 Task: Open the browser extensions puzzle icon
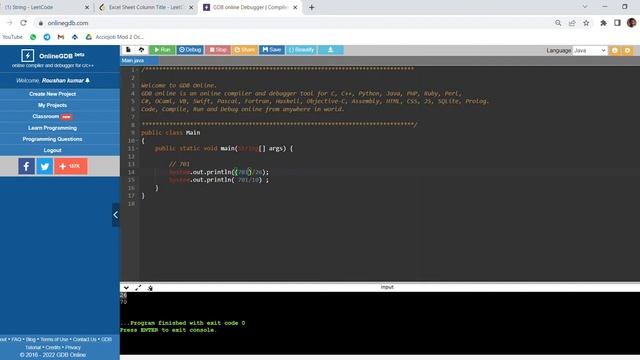click(x=603, y=23)
